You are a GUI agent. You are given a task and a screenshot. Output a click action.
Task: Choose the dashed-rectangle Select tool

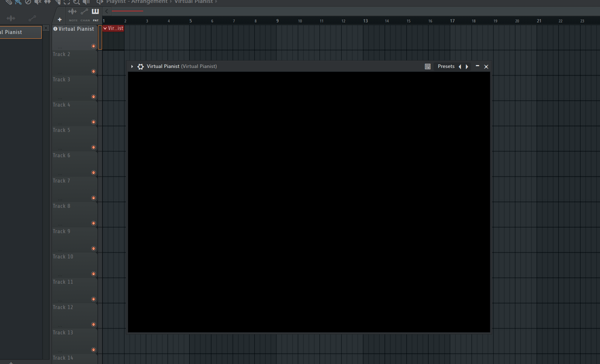67,2
